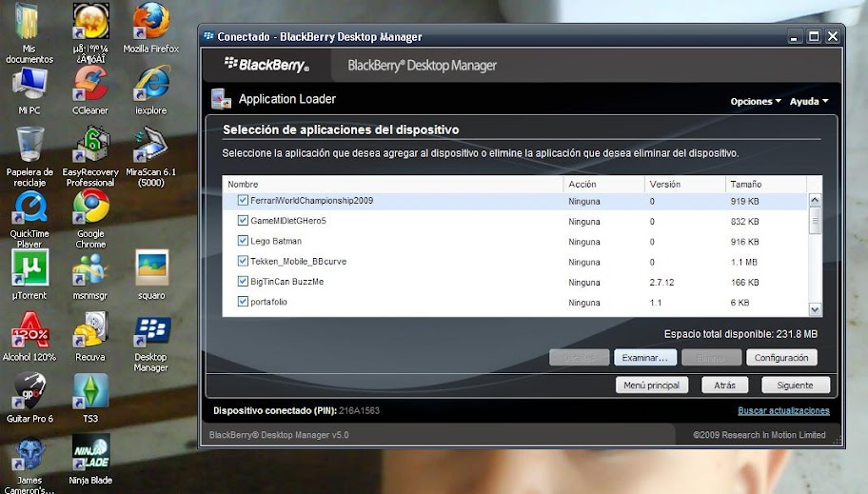Click the Examinar... button
Viewport: 868px width, 494px height.
point(644,358)
